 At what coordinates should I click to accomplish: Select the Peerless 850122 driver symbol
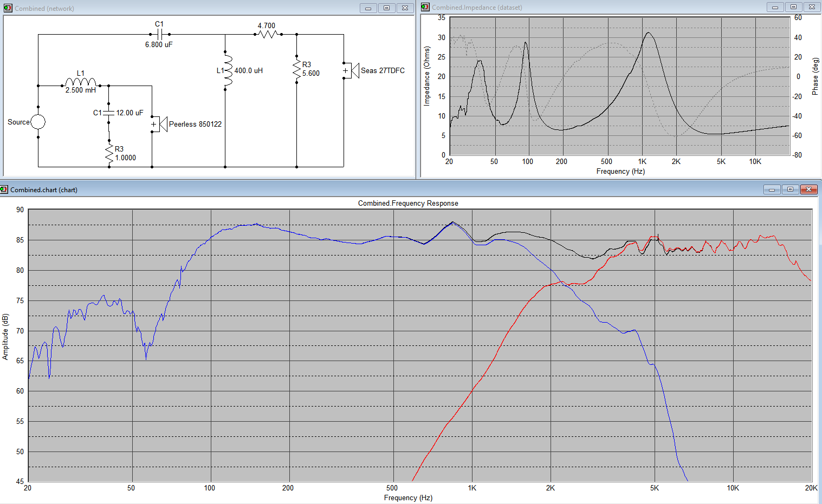159,124
